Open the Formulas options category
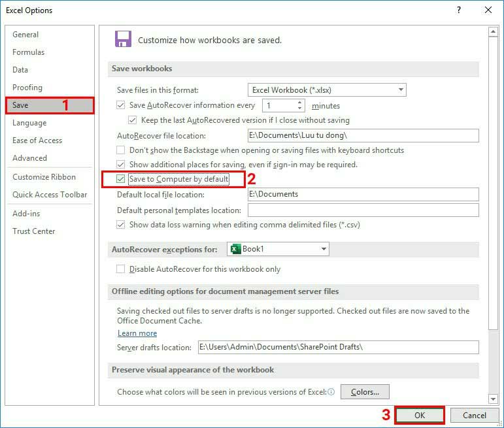Image resolution: width=504 pixels, height=428 pixels. point(28,52)
